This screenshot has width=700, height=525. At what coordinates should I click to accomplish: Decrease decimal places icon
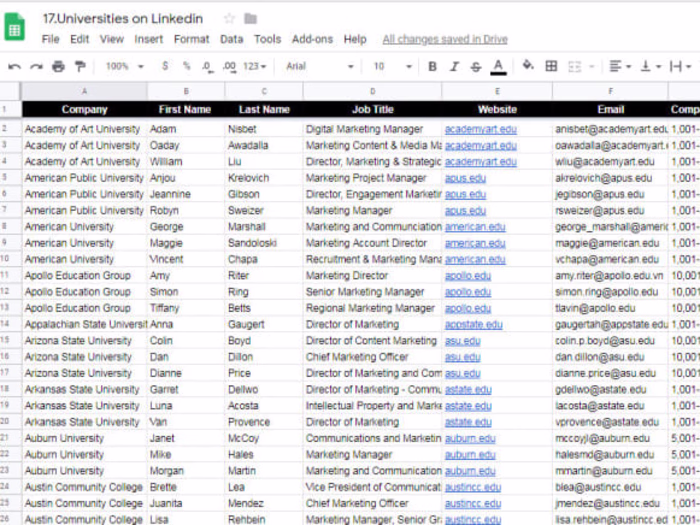pyautogui.click(x=207, y=67)
